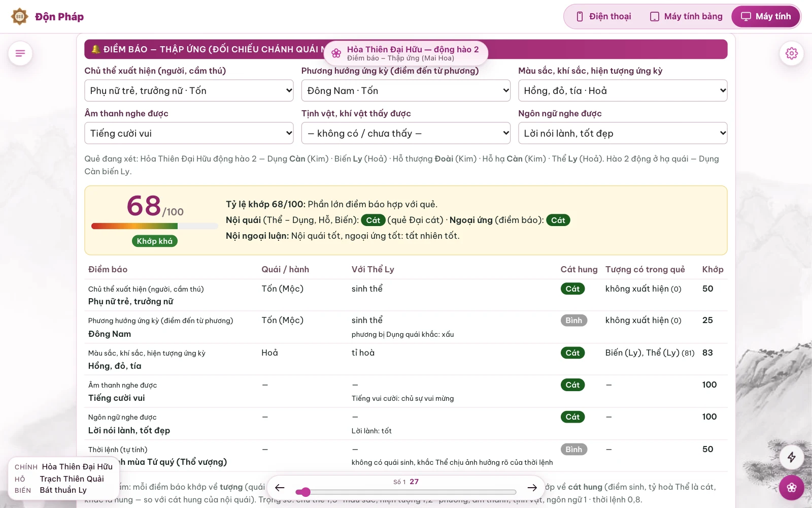The height and width of the screenshot is (508, 812).
Task: Click 'Lời nói lành, tốt đẹp' table row text
Action: tap(129, 430)
